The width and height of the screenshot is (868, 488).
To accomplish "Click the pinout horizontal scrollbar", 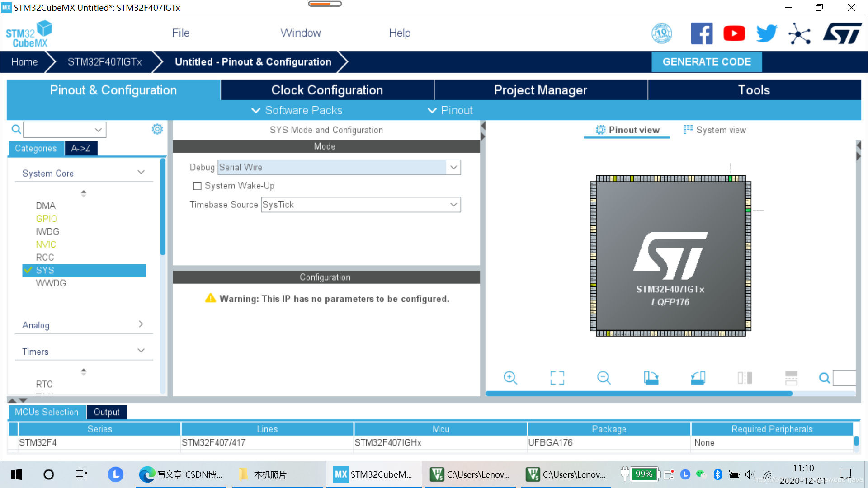I will pyautogui.click(x=638, y=394).
